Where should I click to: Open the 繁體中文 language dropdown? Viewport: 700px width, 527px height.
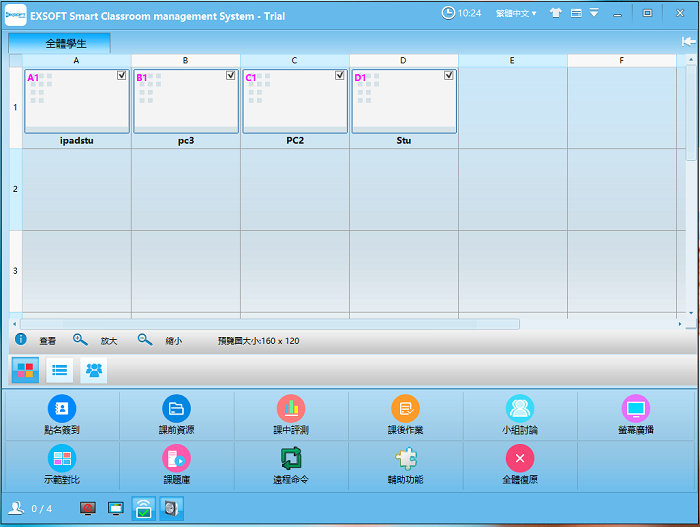point(518,13)
